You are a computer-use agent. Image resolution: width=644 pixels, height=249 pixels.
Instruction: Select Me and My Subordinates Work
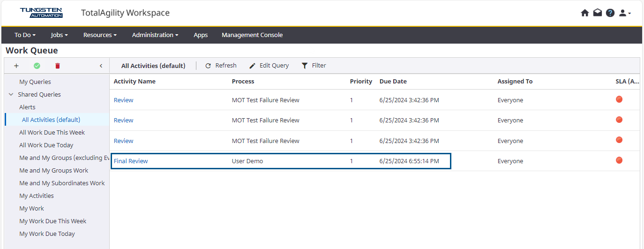point(62,183)
